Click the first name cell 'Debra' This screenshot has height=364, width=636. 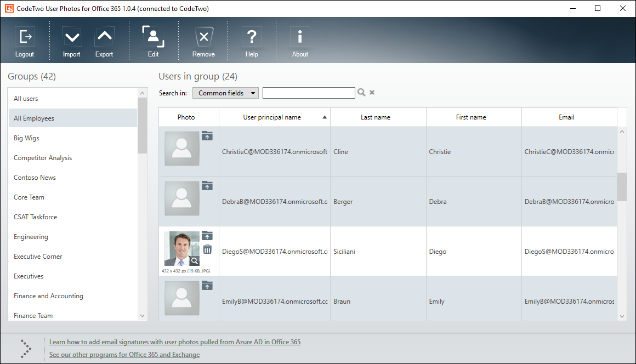coord(474,201)
